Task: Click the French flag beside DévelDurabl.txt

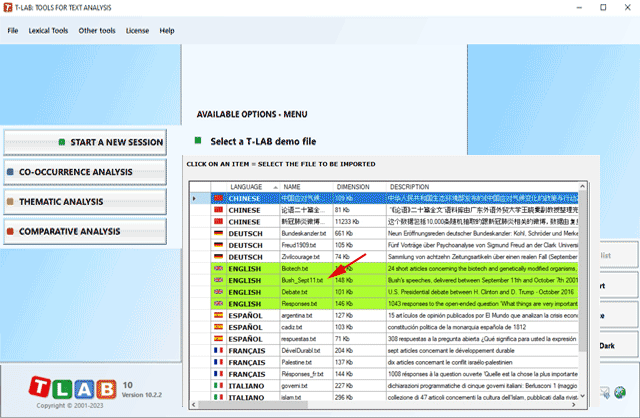Action: [218, 351]
